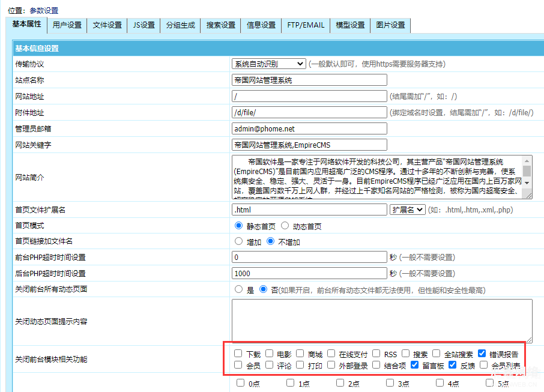The image size is (544, 392).
Task: Uncheck the 留言板 checkbox
Action: (414, 365)
